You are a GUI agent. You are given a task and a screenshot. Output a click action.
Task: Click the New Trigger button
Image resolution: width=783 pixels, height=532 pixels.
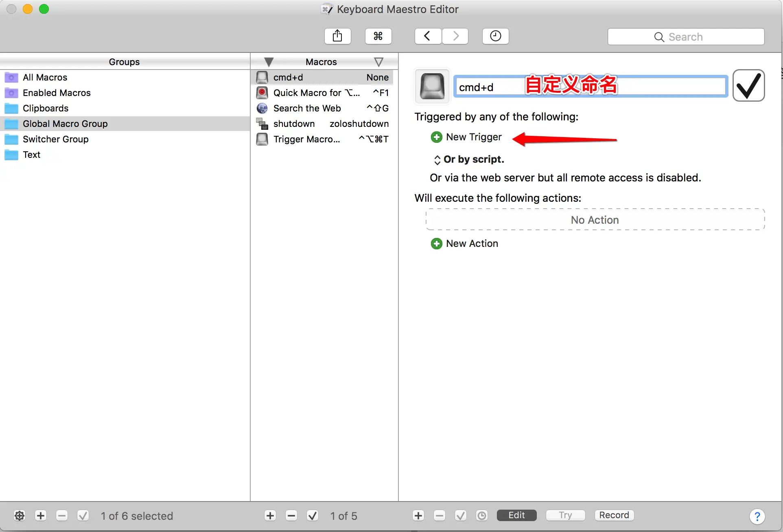click(467, 137)
